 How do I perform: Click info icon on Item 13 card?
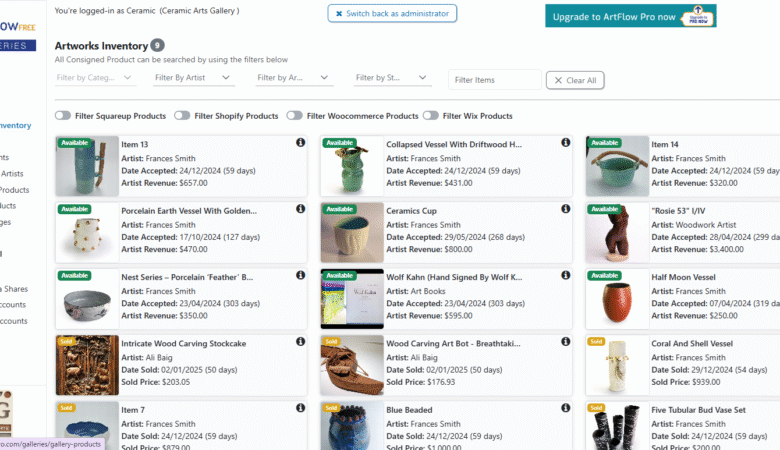click(300, 143)
